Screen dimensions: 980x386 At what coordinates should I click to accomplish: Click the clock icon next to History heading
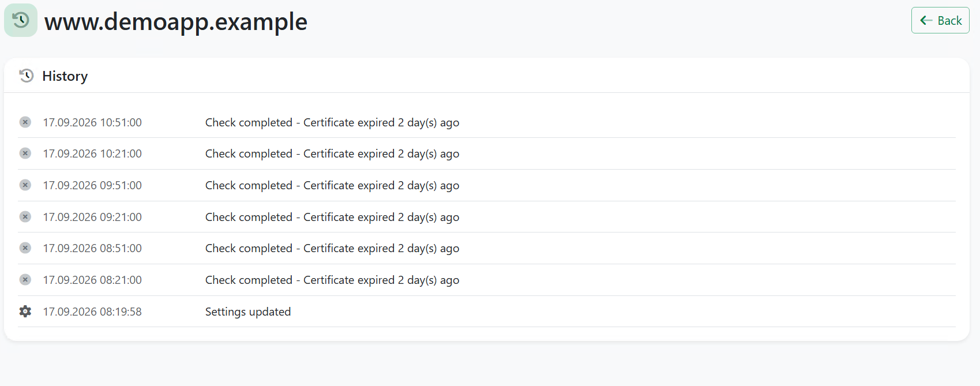(26, 76)
